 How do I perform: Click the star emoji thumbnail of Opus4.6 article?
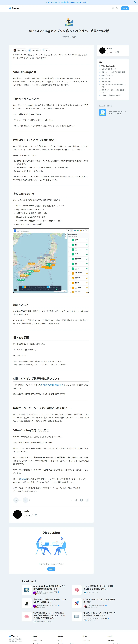pyautogui.click(x=27, y=590)
